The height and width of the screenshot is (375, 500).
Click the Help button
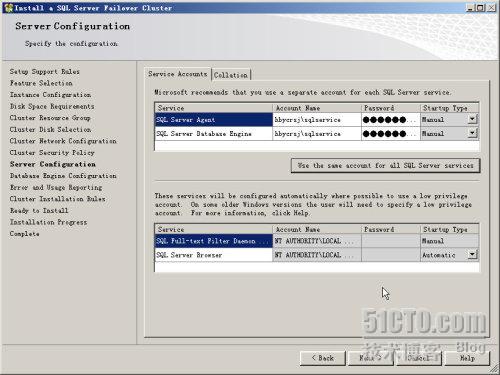click(x=467, y=358)
